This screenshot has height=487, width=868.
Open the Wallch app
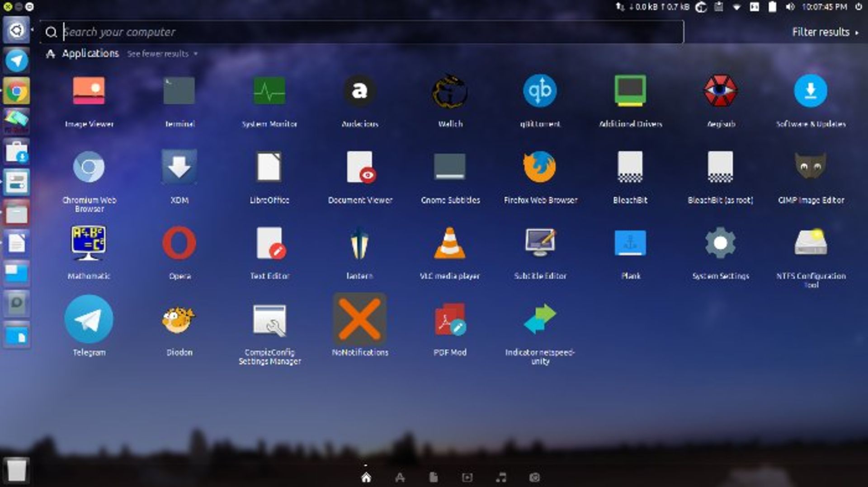[x=450, y=91]
